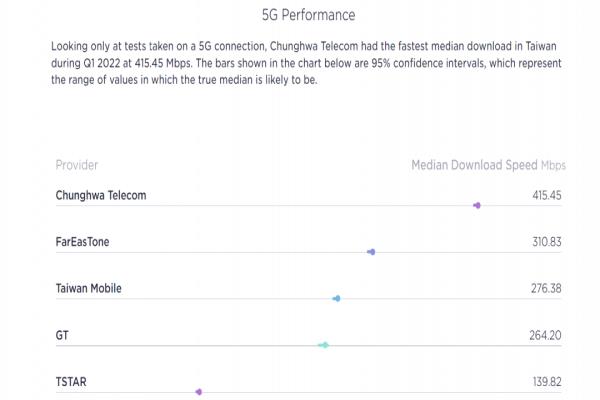
Task: Click the 276.38 speed value
Action: tap(546, 288)
